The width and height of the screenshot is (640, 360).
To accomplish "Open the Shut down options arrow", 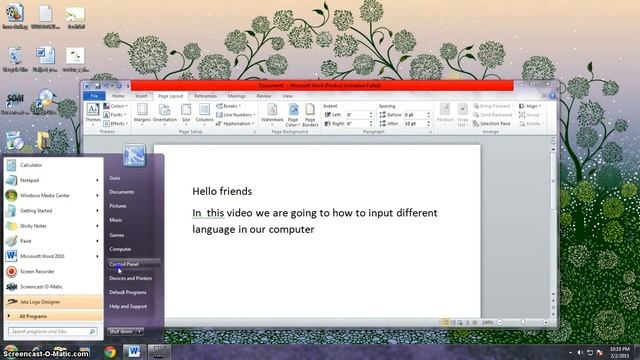I will coord(140,331).
